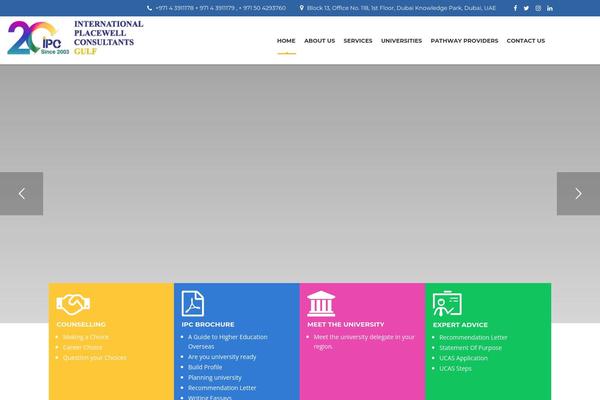Open Meet the university delegate link
This screenshot has height=400, width=600.
(364, 341)
